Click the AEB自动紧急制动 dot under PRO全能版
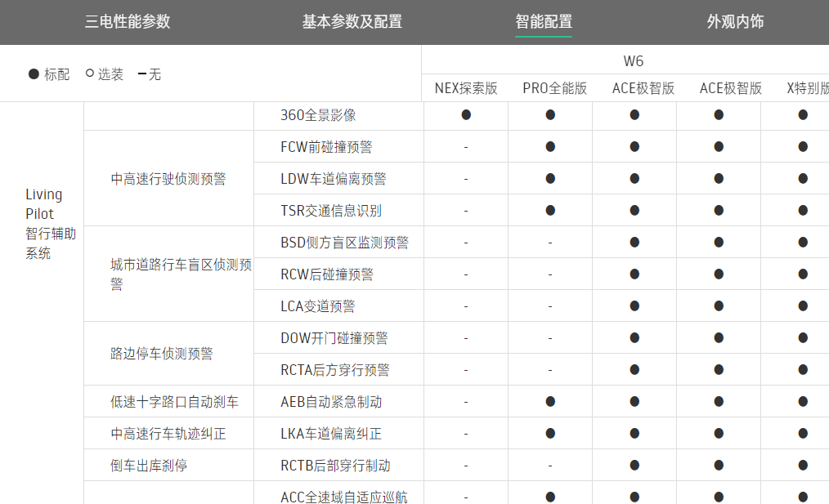Image resolution: width=829 pixels, height=504 pixels. 550,402
